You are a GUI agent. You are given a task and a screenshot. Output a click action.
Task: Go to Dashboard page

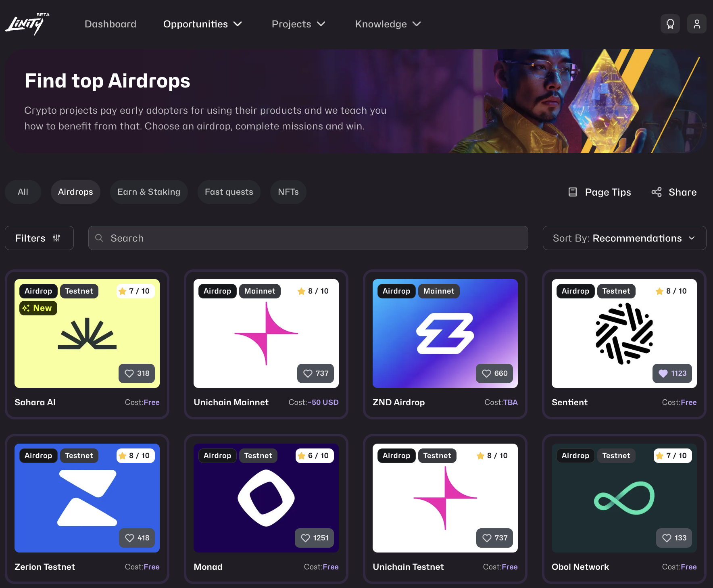pyautogui.click(x=110, y=24)
